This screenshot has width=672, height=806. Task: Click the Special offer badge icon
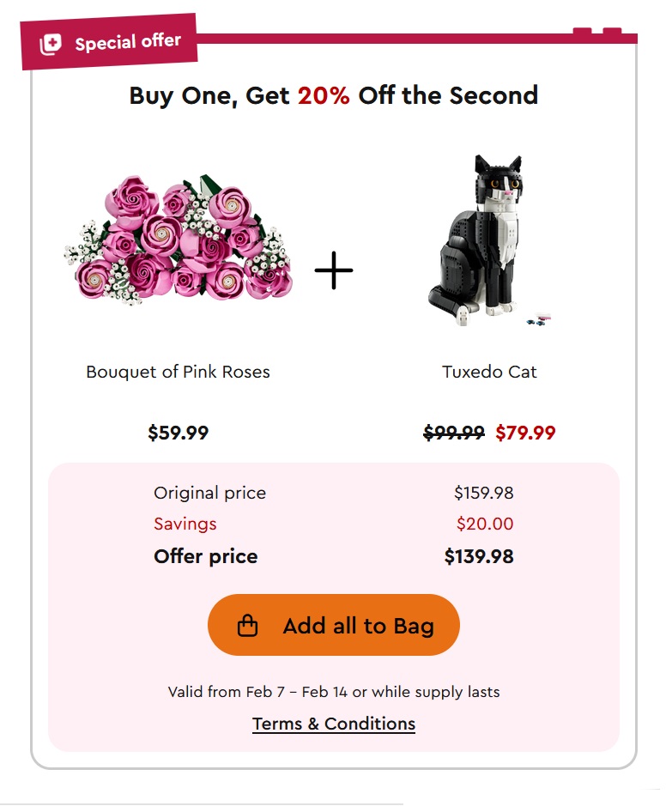pyautogui.click(x=51, y=44)
